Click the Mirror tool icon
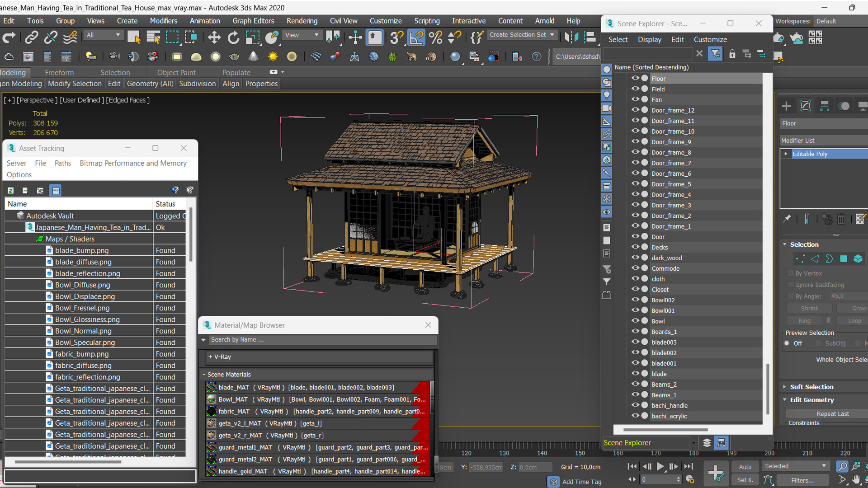Viewport: 868px width, 488px height. coord(571,38)
